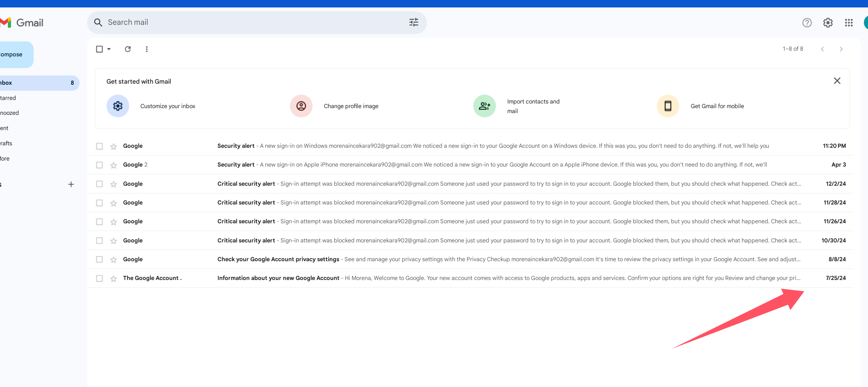Click Import contacts and mail link
868x387 pixels.
point(533,106)
